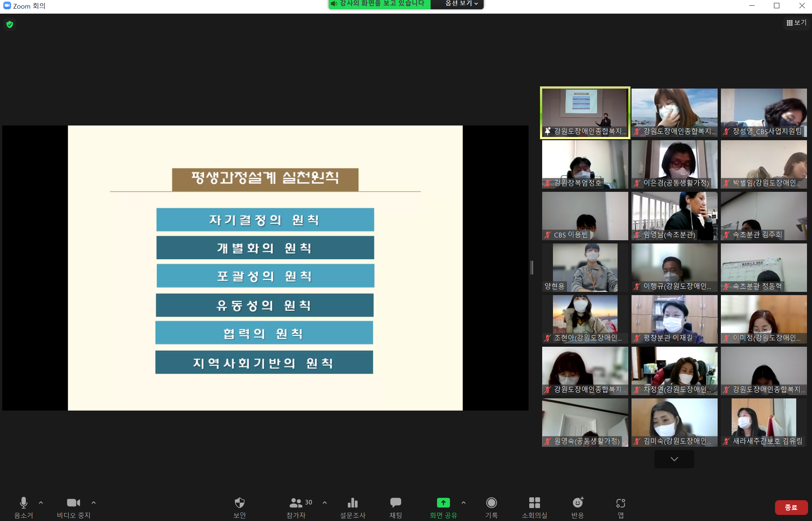Show more participants with down chevron
Viewport: 812px width, 521px height.
tap(674, 459)
